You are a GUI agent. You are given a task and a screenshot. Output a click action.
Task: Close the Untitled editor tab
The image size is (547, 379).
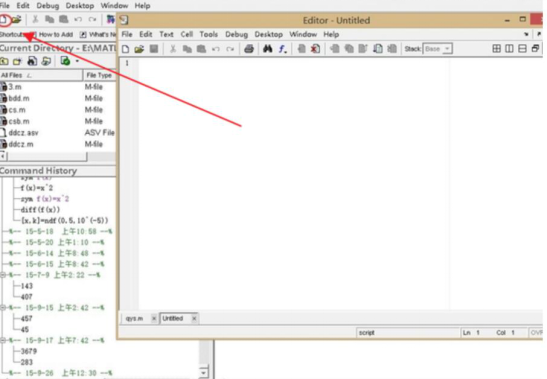tap(194, 318)
